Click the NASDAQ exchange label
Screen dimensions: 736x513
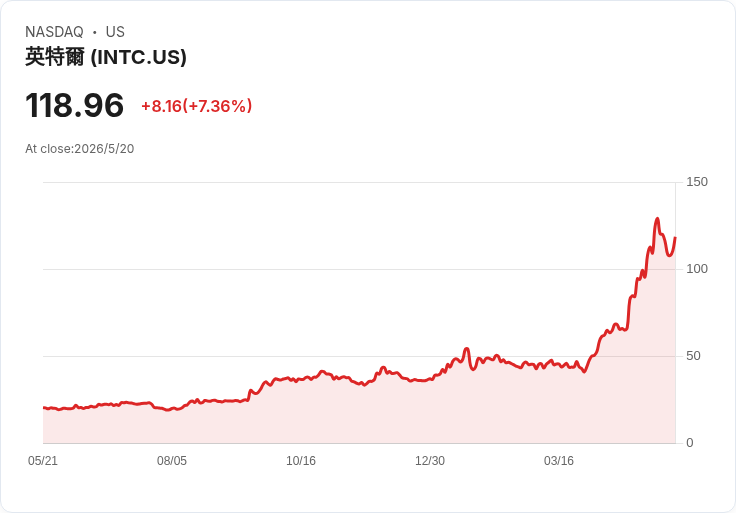(54, 32)
